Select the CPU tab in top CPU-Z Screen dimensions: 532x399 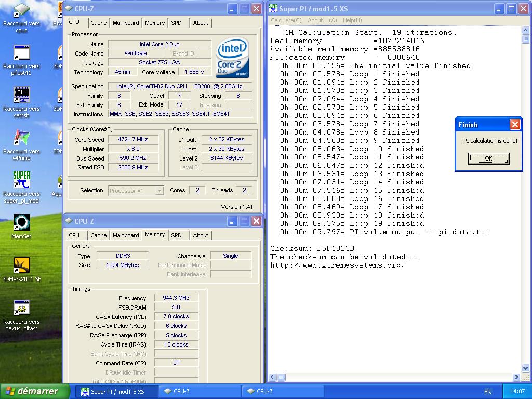[74, 22]
